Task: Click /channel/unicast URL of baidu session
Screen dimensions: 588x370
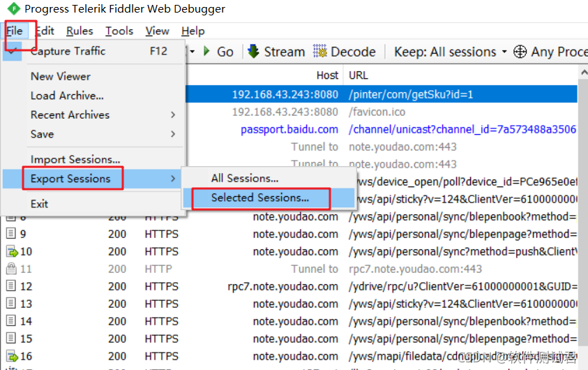Action: [462, 129]
